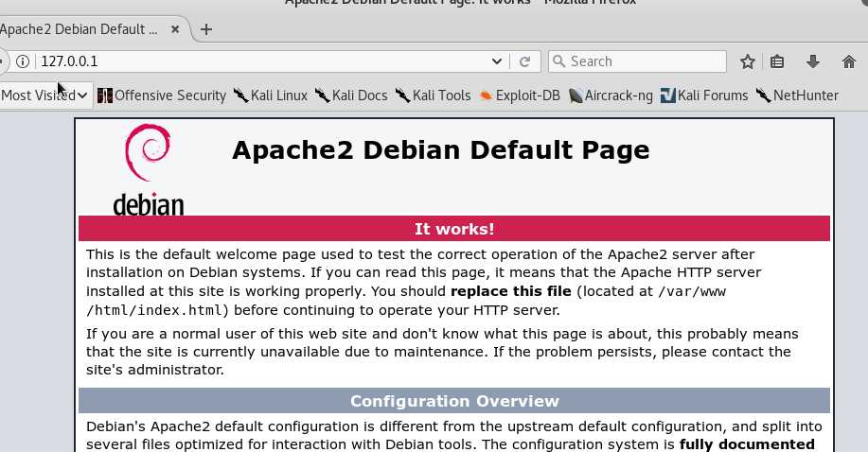Click the 'replace this file' bold text
868x452 pixels.
point(511,291)
